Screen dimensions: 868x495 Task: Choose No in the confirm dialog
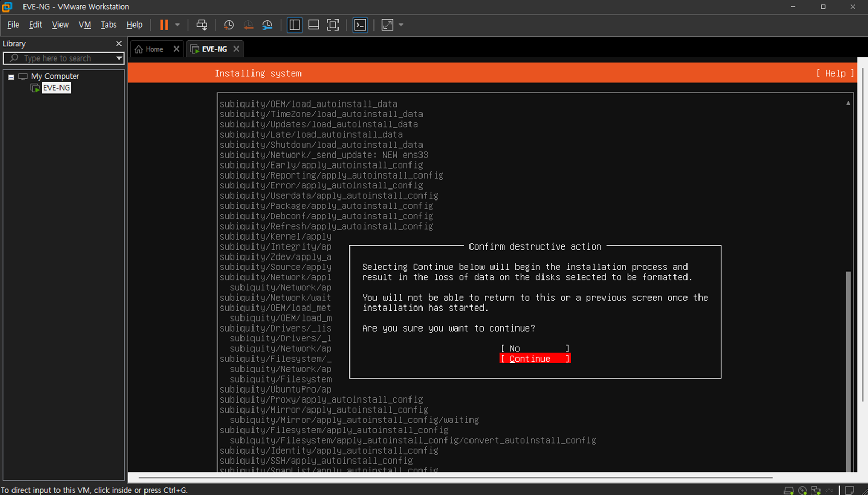click(535, 348)
